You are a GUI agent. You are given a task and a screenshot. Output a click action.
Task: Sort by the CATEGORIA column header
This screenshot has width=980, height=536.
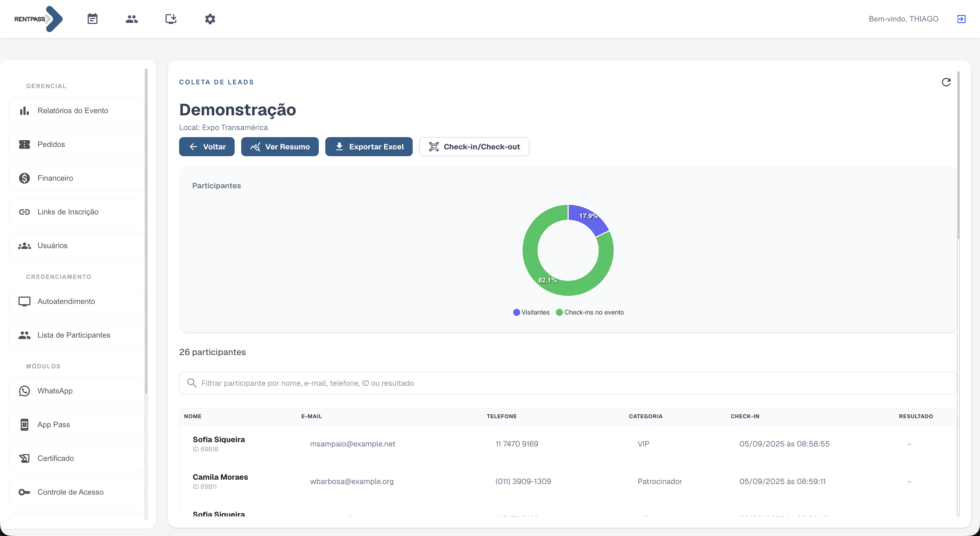pyautogui.click(x=646, y=416)
